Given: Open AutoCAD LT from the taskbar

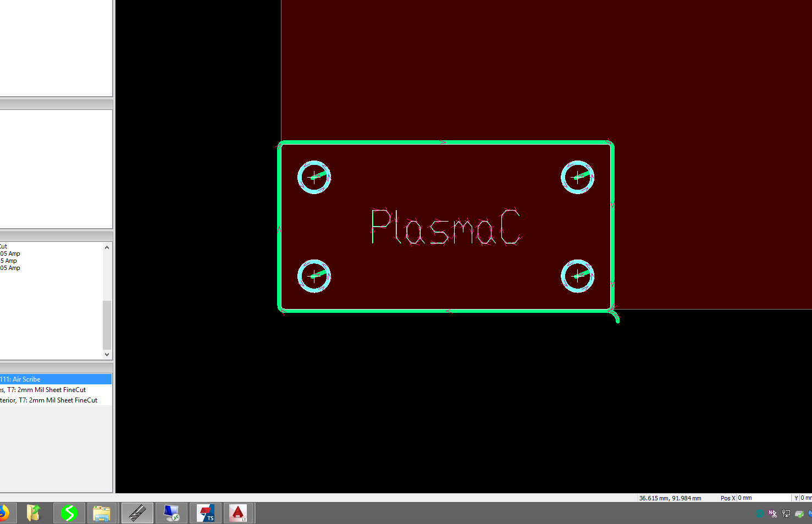Looking at the screenshot, I should 238,513.
